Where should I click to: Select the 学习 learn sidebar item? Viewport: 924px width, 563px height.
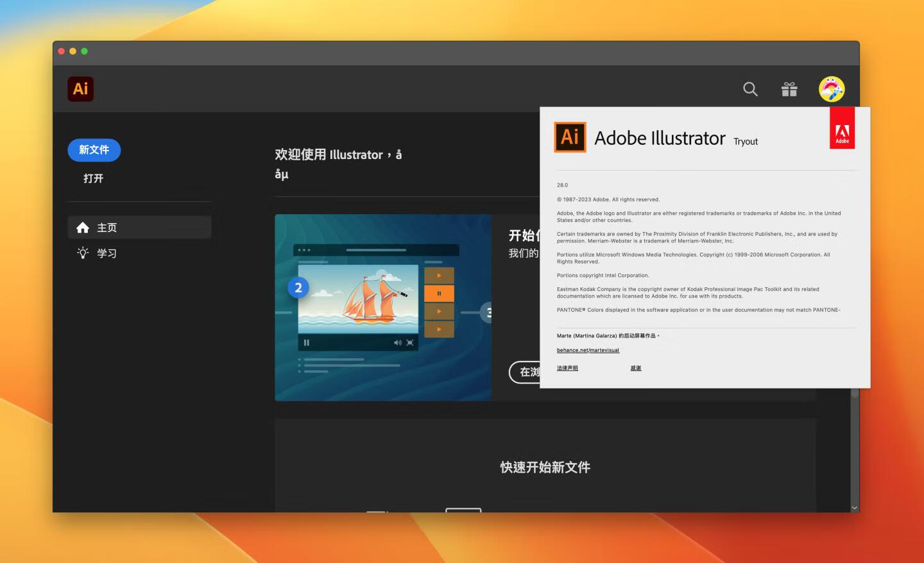click(x=139, y=253)
